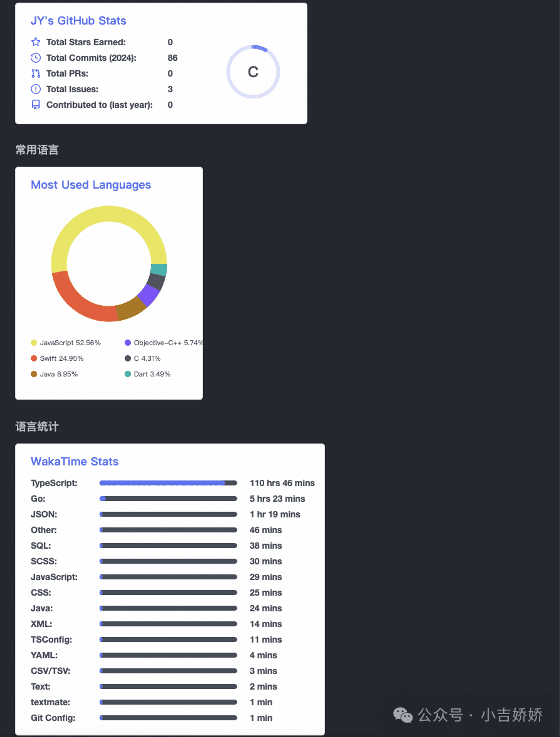The height and width of the screenshot is (737, 560).
Task: Click the 语言统计 heading
Action: pyautogui.click(x=37, y=427)
